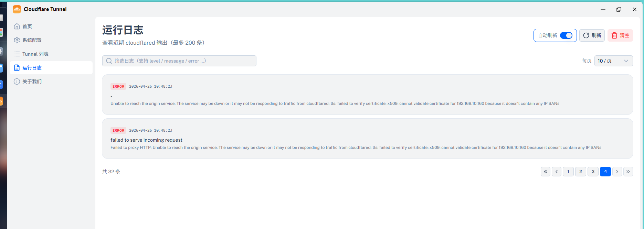Click the 'Failed to proxy HTTP' error detail

356,148
